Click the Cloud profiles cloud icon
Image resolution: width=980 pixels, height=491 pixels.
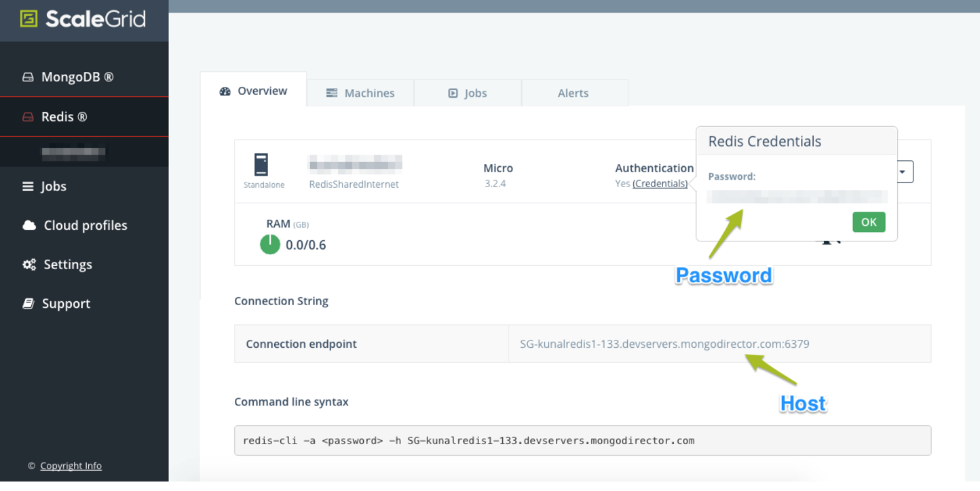click(29, 225)
